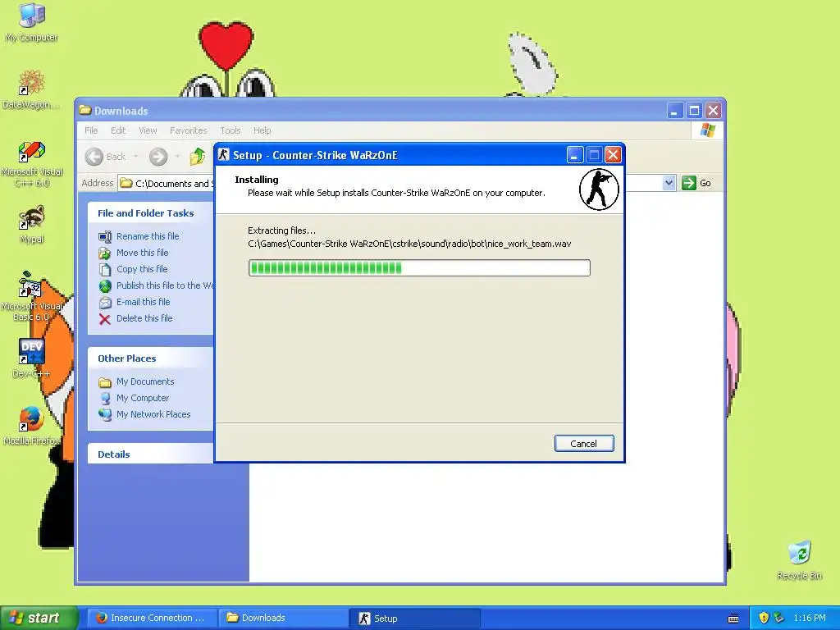
Task: Select the Recycle Bin icon
Action: 799,560
